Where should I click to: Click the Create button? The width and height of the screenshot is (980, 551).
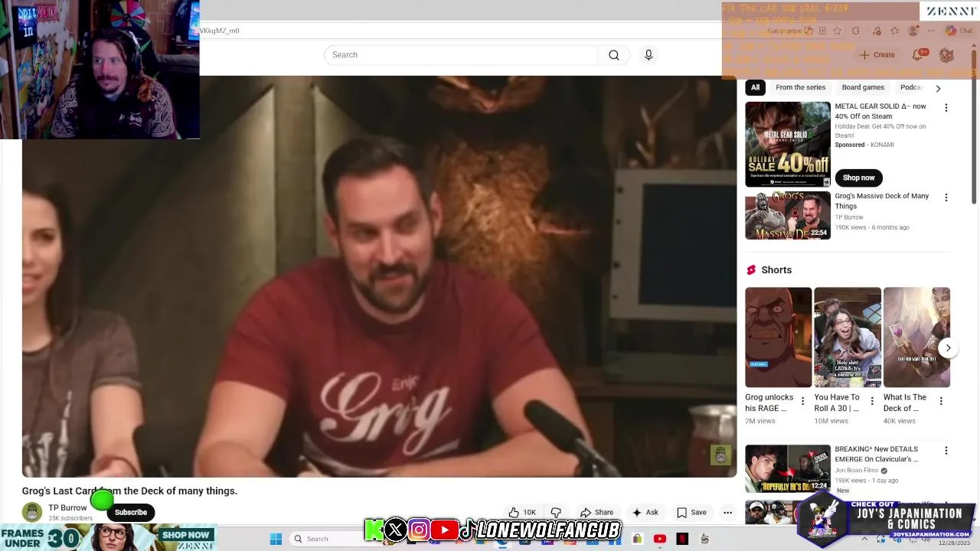877,55
